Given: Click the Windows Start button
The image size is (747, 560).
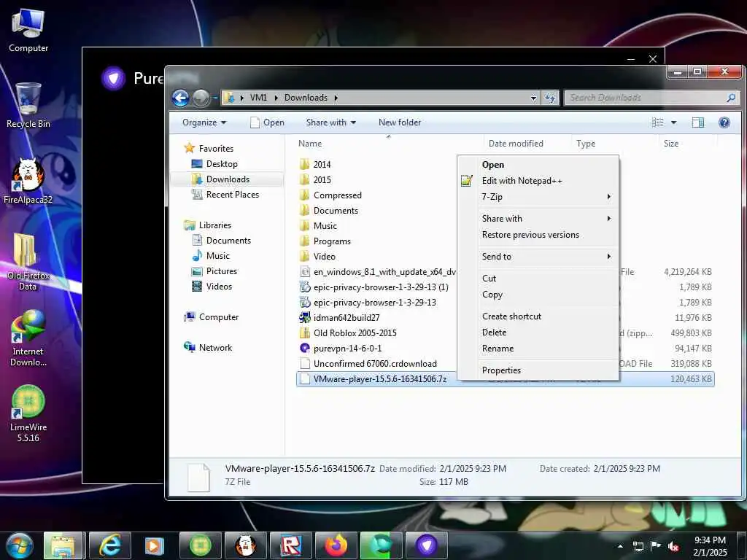Looking at the screenshot, I should pyautogui.click(x=19, y=545).
